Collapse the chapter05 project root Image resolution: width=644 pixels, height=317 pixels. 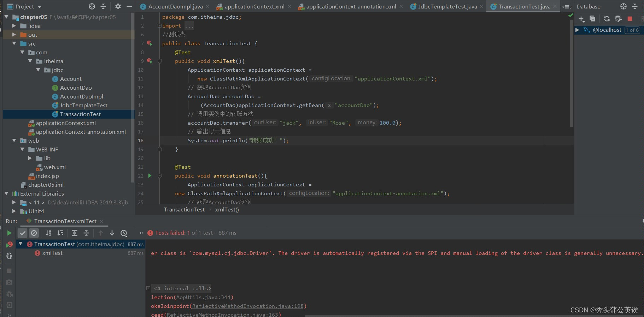[6, 17]
